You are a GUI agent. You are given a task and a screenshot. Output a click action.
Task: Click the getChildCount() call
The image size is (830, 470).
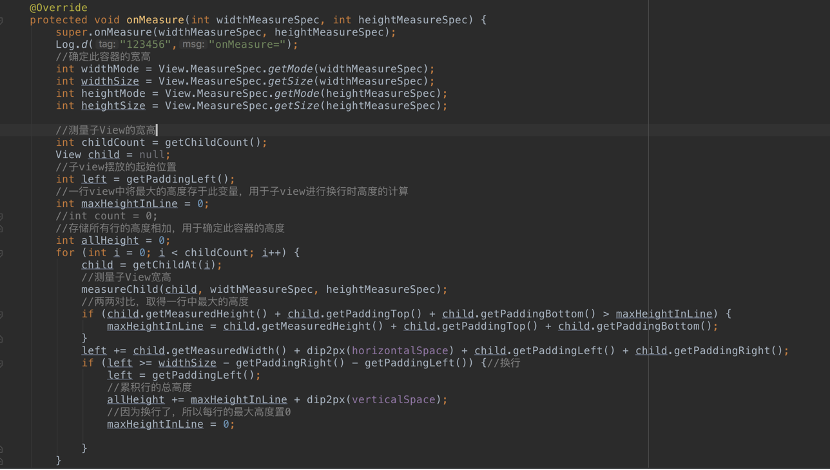213,142
